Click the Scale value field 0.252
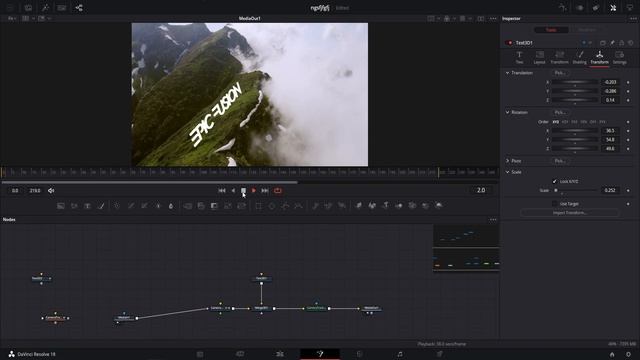This screenshot has height=360, width=640. point(610,191)
